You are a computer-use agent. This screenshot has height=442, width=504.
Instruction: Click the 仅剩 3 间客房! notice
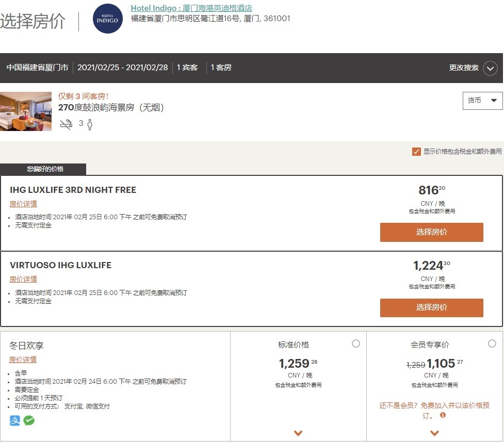[x=83, y=96]
